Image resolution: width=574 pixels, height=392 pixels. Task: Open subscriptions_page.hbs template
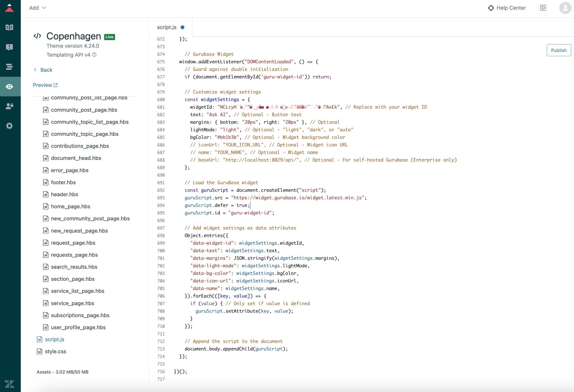click(80, 315)
